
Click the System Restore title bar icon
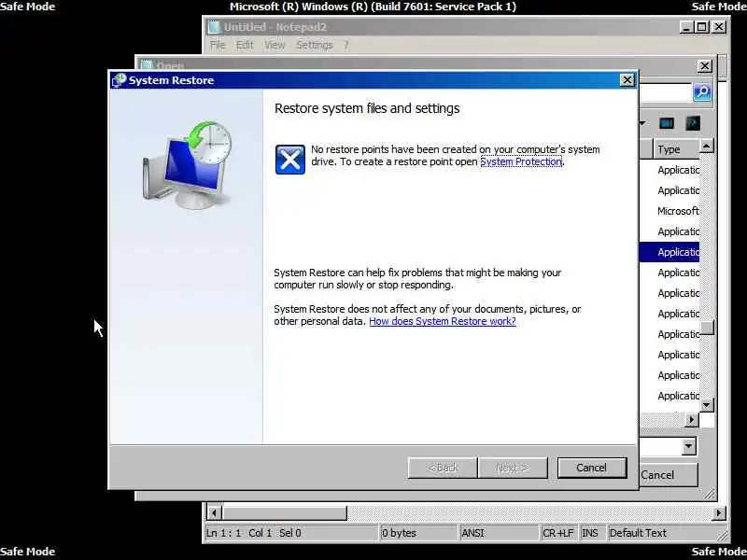pos(119,80)
